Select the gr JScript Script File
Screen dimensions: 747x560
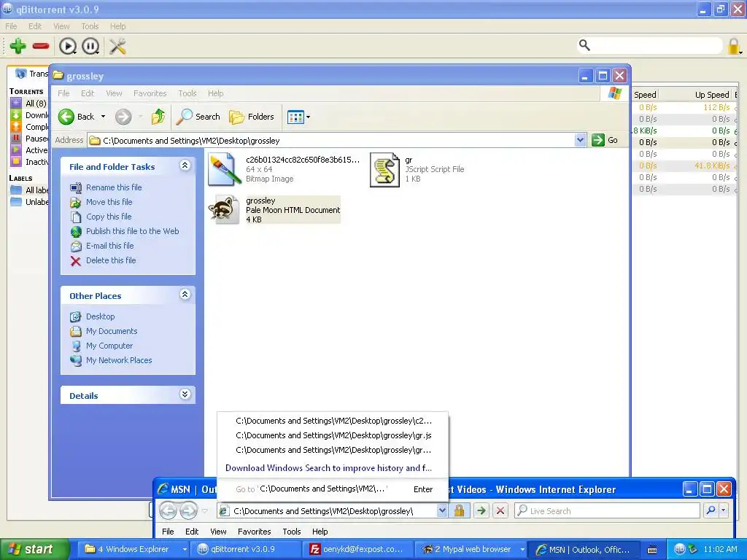[417, 169]
